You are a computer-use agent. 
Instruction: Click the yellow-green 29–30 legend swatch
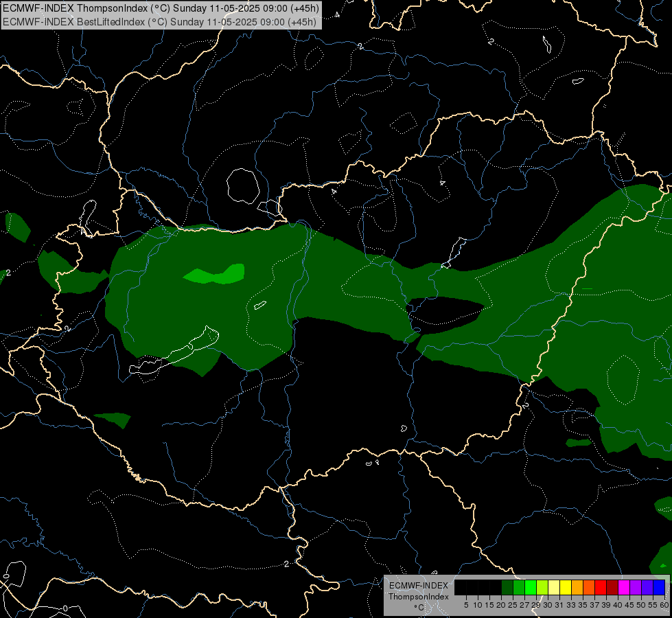tap(542, 587)
